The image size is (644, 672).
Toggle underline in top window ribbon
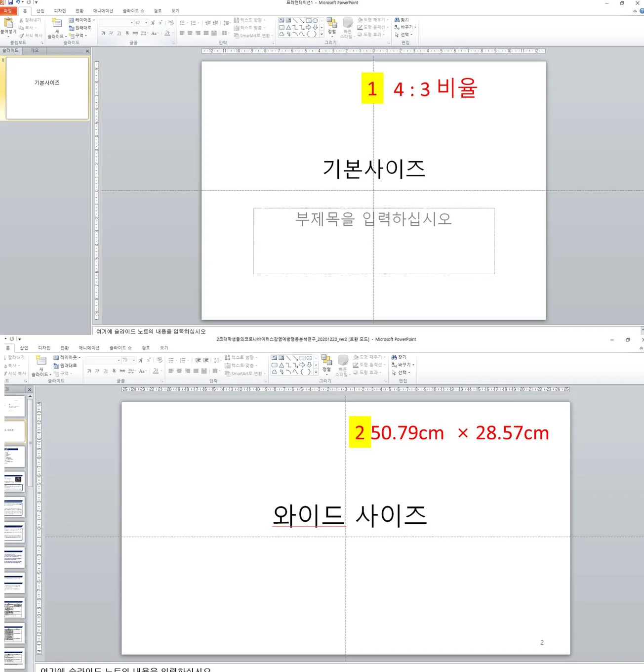tap(119, 33)
